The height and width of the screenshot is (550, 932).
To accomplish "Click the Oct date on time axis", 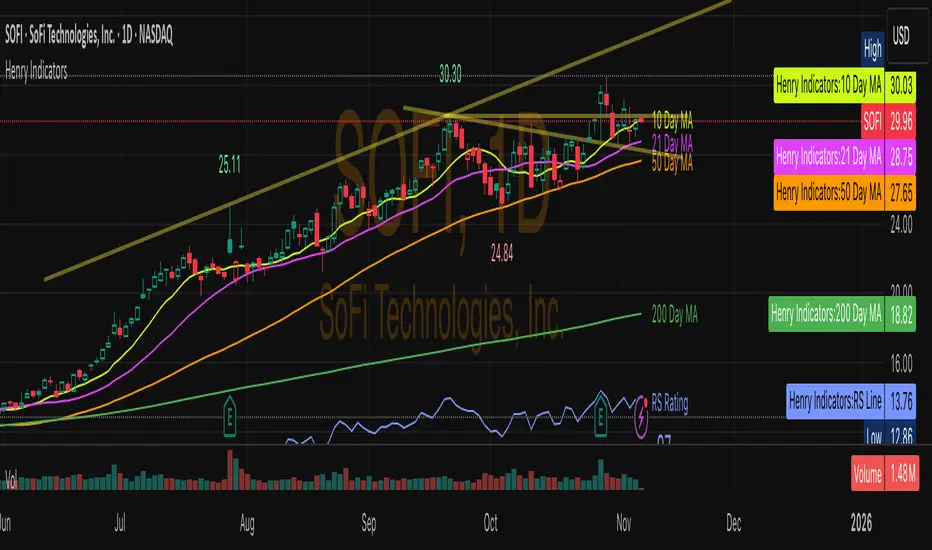I will pos(490,523).
